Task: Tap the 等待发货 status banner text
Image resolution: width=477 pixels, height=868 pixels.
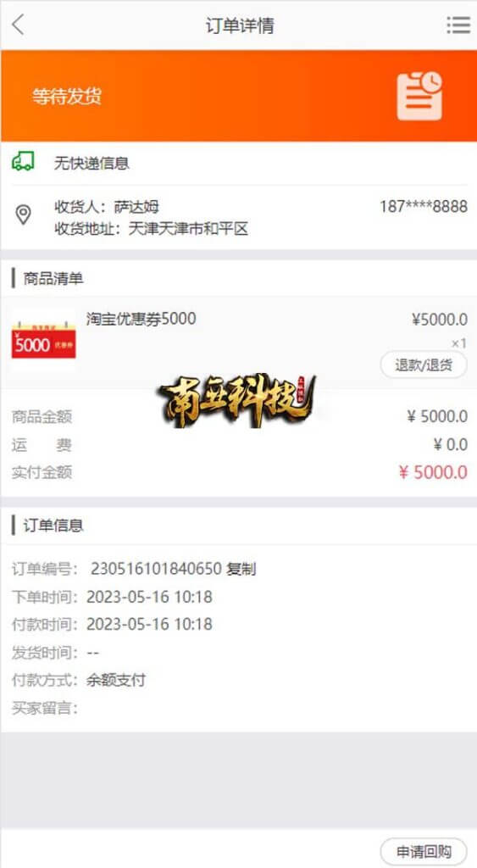Action: (67, 97)
